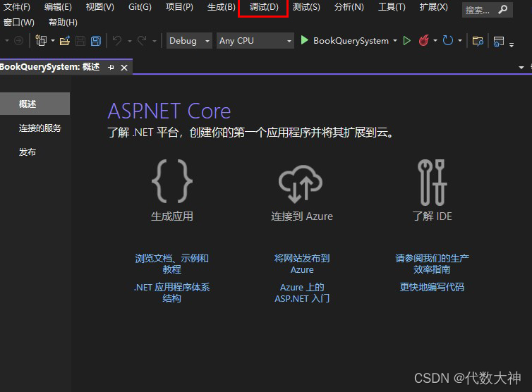Click the Hot Reload flame icon
This screenshot has height=392, width=532.
(x=424, y=40)
